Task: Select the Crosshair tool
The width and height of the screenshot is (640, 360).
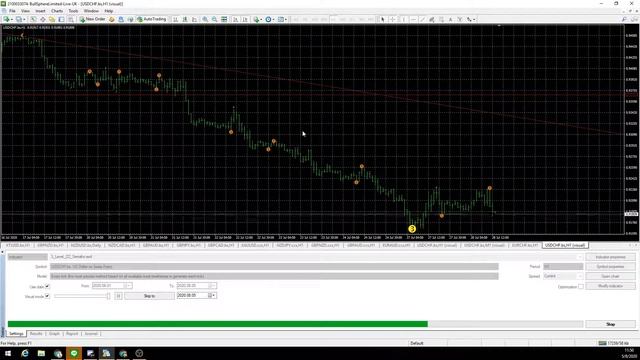Action: [392, 19]
